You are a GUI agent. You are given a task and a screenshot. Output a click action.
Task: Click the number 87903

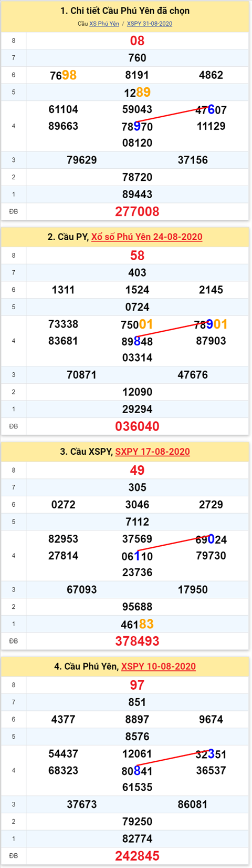[211, 341]
